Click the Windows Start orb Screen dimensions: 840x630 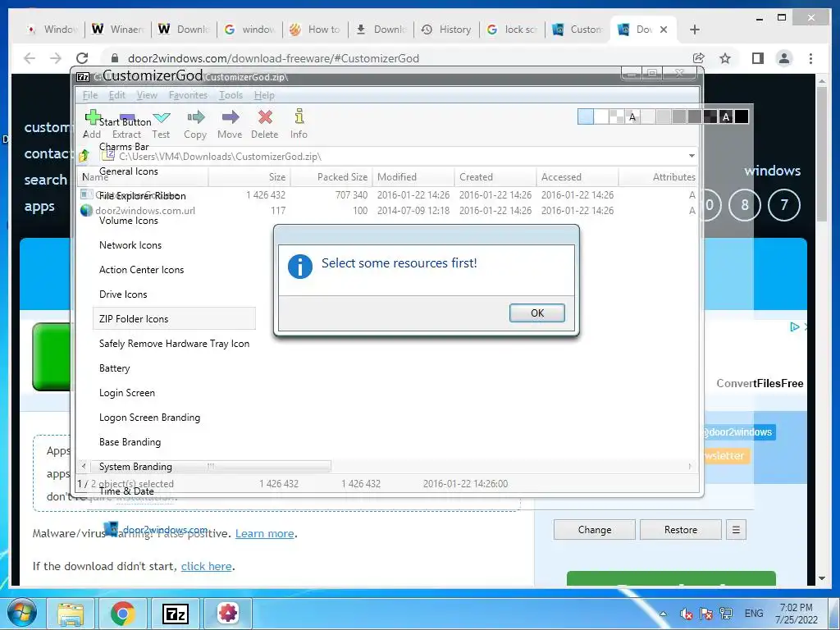tap(21, 613)
